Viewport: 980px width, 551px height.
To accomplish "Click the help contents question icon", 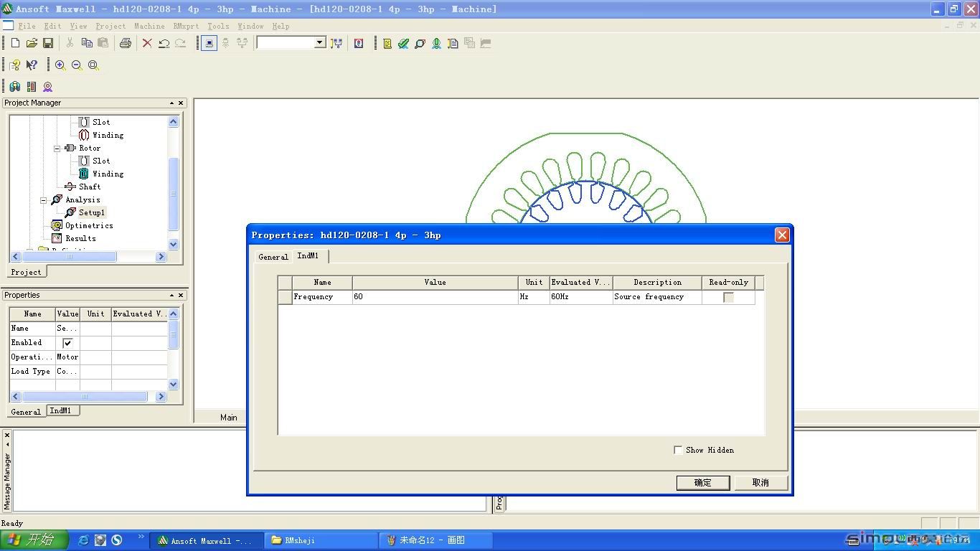I will coord(15,65).
